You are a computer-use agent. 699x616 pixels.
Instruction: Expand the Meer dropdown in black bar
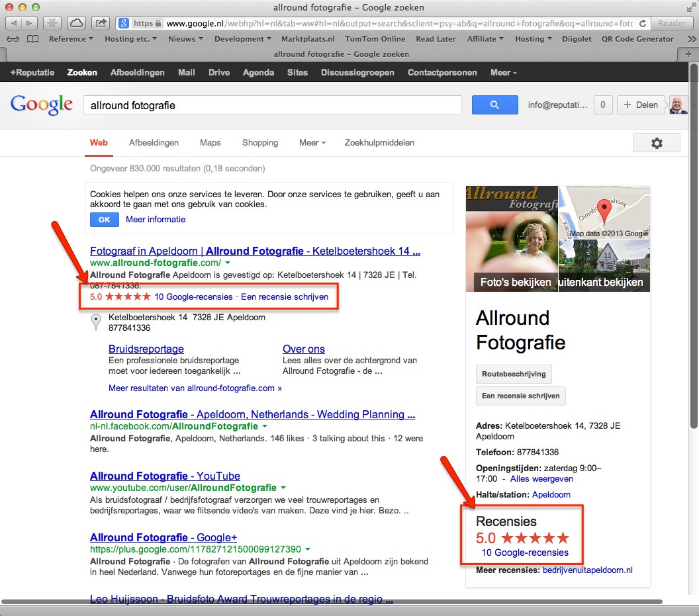pos(503,72)
